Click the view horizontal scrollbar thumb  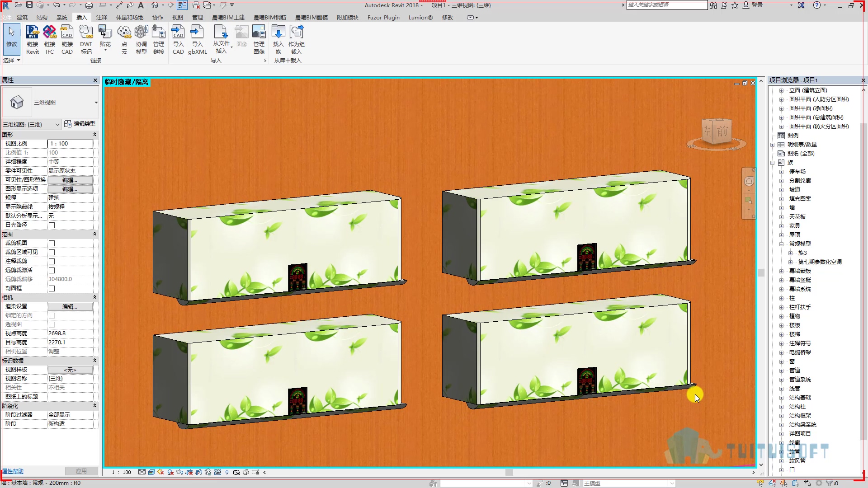[509, 472]
